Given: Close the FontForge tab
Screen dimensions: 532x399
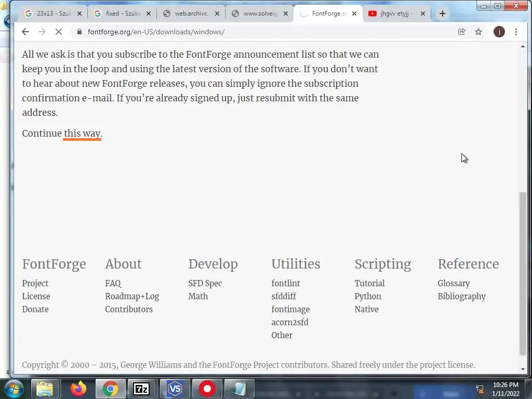Looking at the screenshot, I should (x=354, y=14).
